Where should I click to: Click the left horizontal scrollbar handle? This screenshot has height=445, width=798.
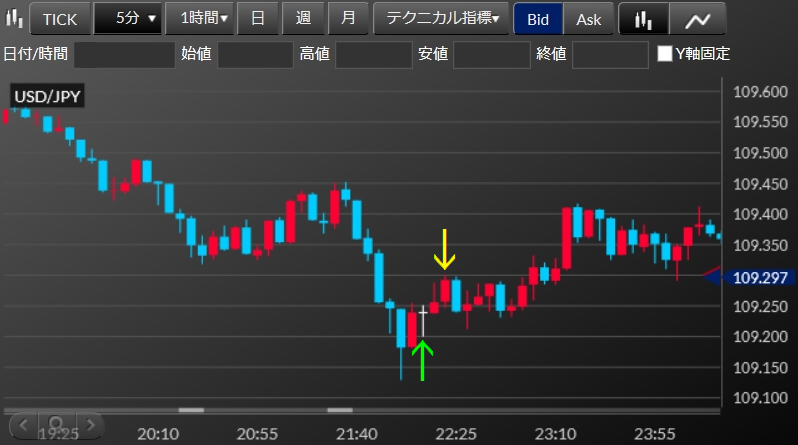pyautogui.click(x=191, y=410)
